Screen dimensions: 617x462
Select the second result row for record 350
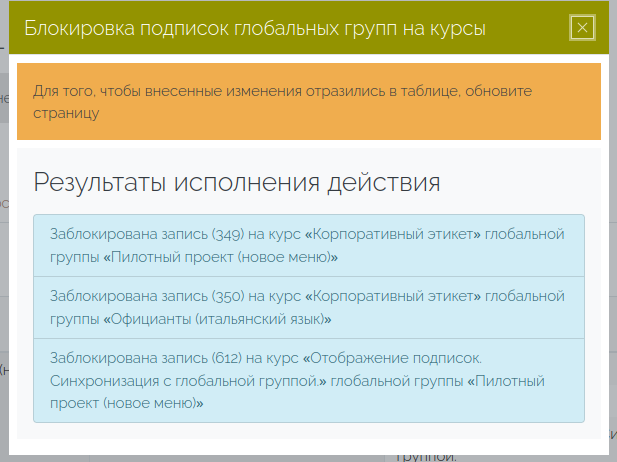tap(309, 307)
